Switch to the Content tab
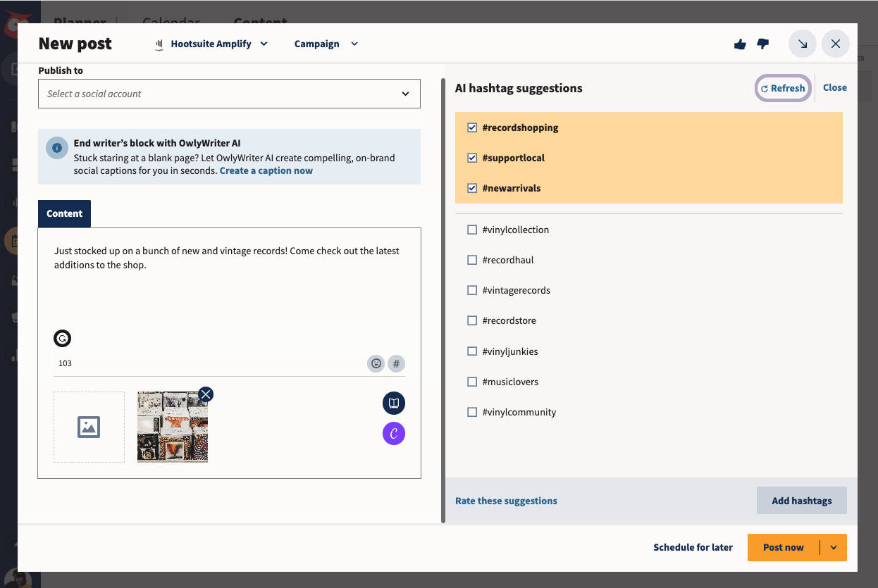 point(64,213)
